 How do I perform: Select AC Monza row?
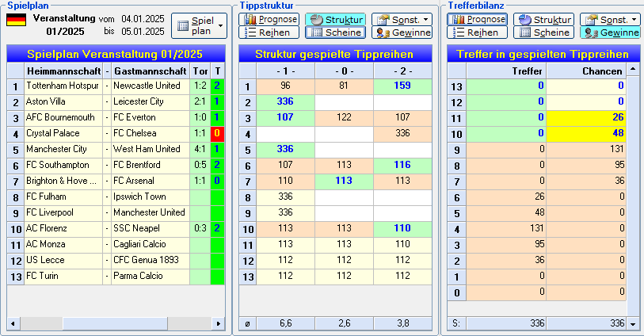click(x=116, y=245)
